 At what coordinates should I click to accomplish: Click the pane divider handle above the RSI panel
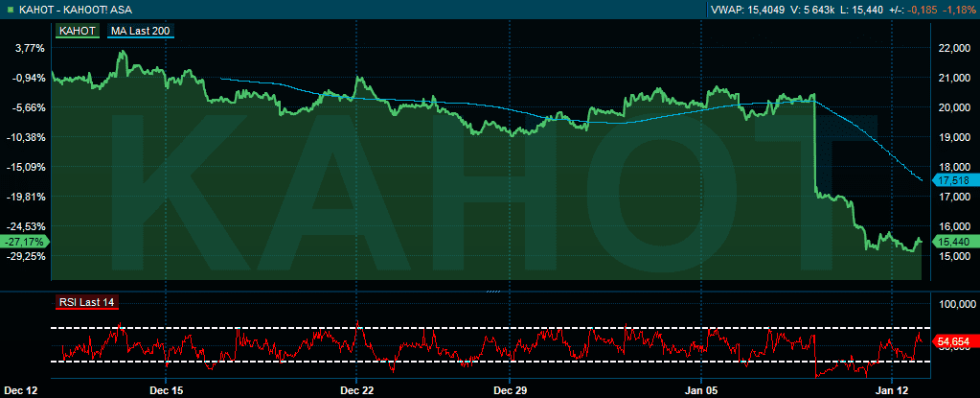click(x=493, y=291)
